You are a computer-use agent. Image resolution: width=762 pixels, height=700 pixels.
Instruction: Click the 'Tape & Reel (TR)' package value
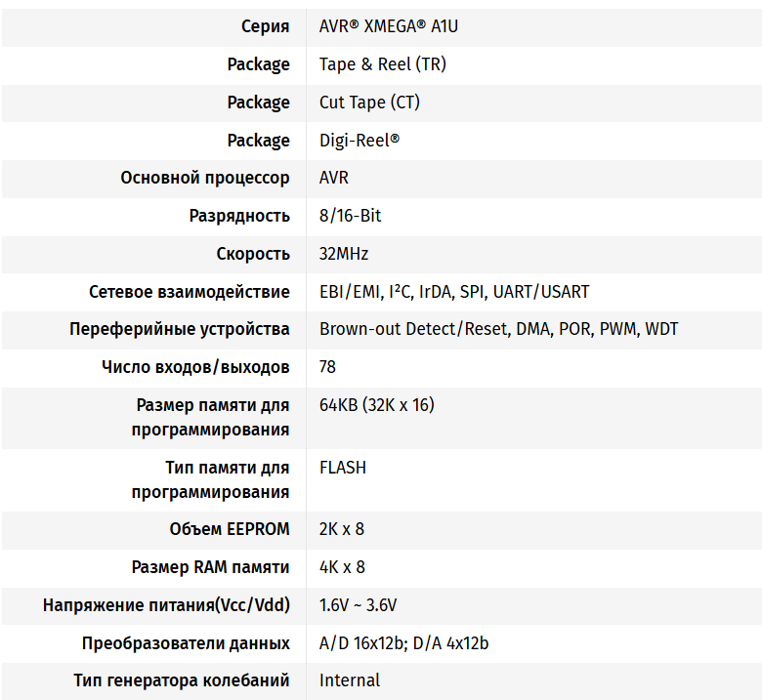click(382, 64)
